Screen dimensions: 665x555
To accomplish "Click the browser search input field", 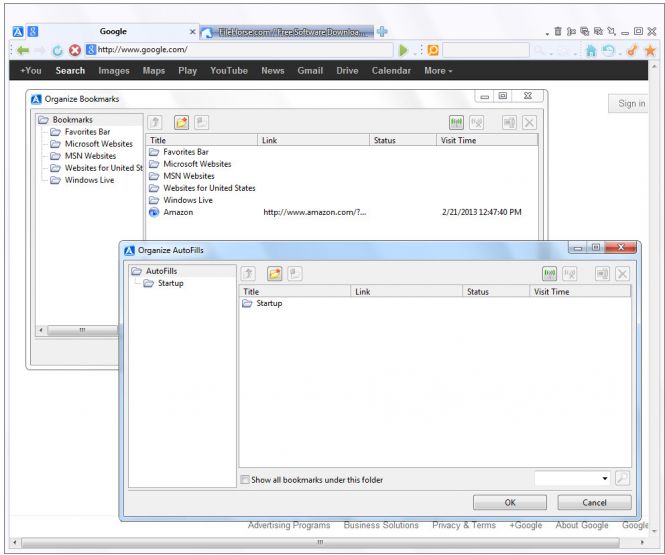I will coord(486,50).
